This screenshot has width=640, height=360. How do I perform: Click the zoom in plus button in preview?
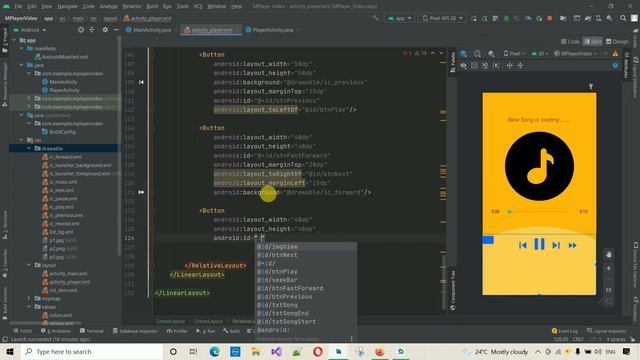click(609, 269)
